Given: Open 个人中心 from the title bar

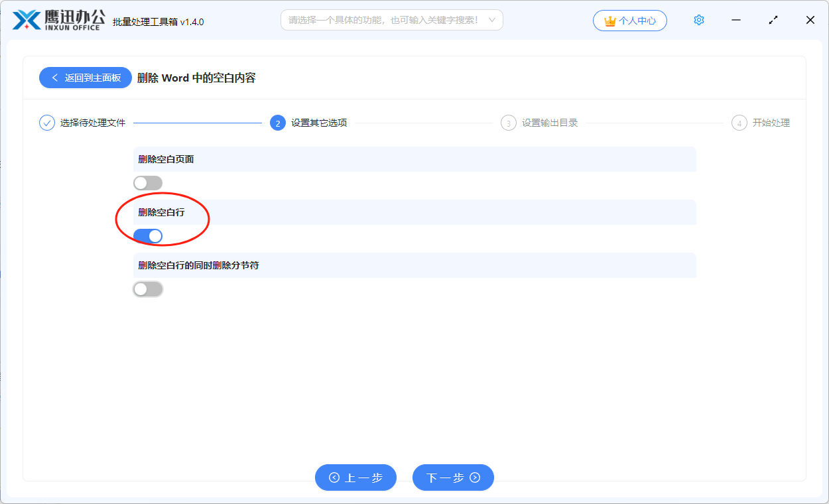Looking at the screenshot, I should click(630, 20).
